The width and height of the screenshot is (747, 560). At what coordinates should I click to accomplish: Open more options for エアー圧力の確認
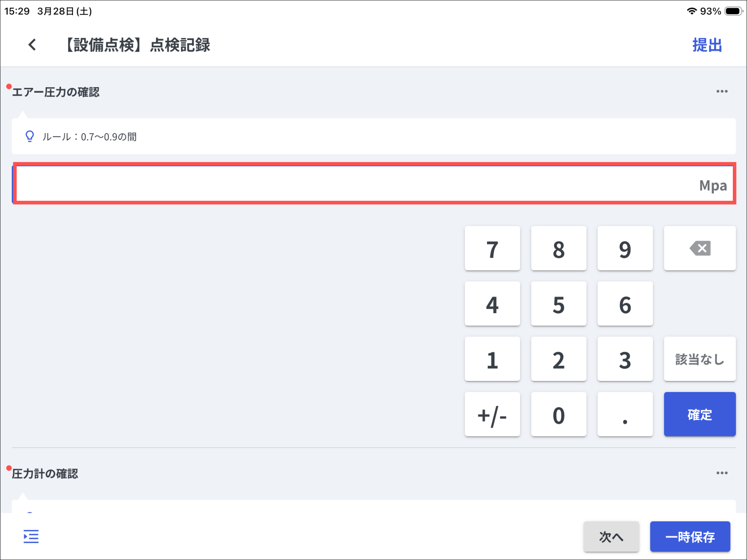pos(721,92)
